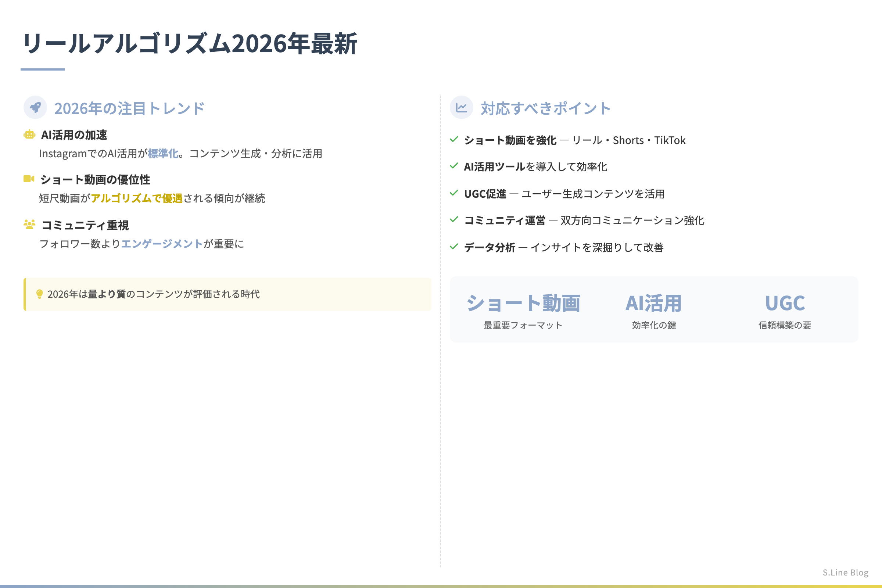882x588 pixels.
Task: Click the subheading ショート動画の優位性
Action: coord(95,180)
